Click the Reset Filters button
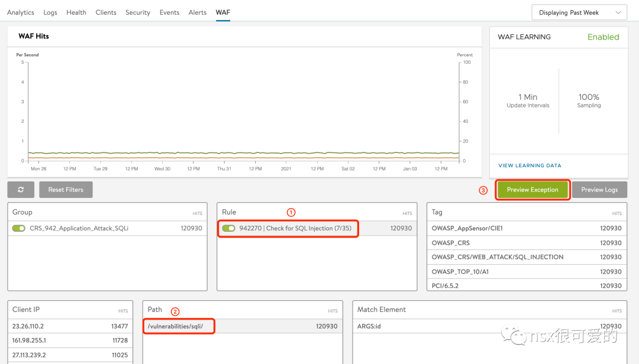Screen dimensions: 639x364 66,190
